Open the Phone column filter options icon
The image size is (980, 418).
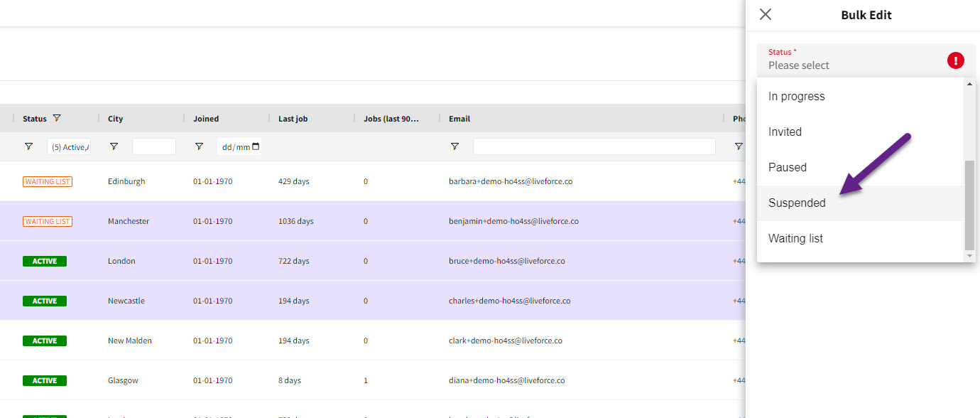point(739,146)
